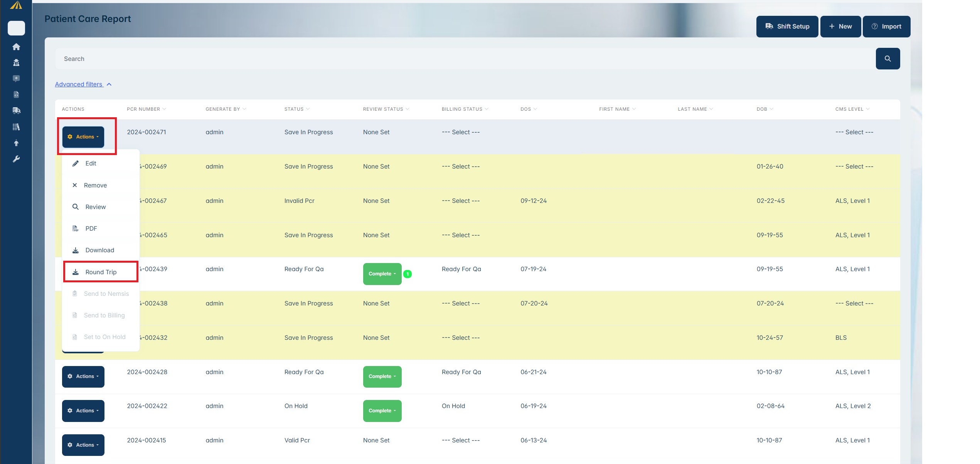
Task: Click the Shift Setup button
Action: [787, 27]
